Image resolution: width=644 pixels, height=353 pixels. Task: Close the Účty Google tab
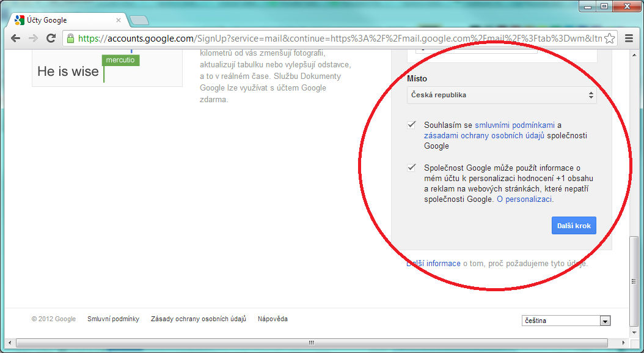coord(119,20)
